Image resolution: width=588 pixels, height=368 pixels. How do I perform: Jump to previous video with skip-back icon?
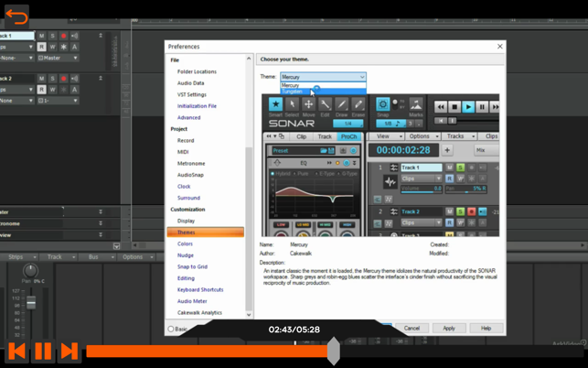tap(16, 351)
